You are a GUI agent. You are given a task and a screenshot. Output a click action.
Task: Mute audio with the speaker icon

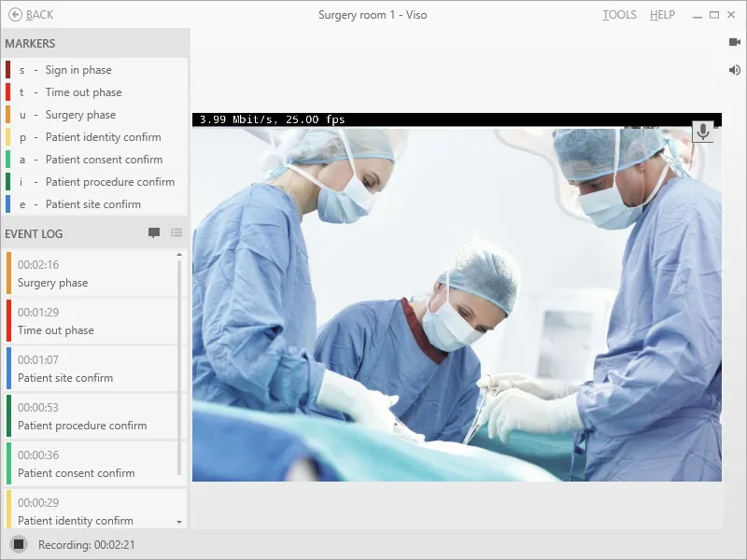(735, 70)
